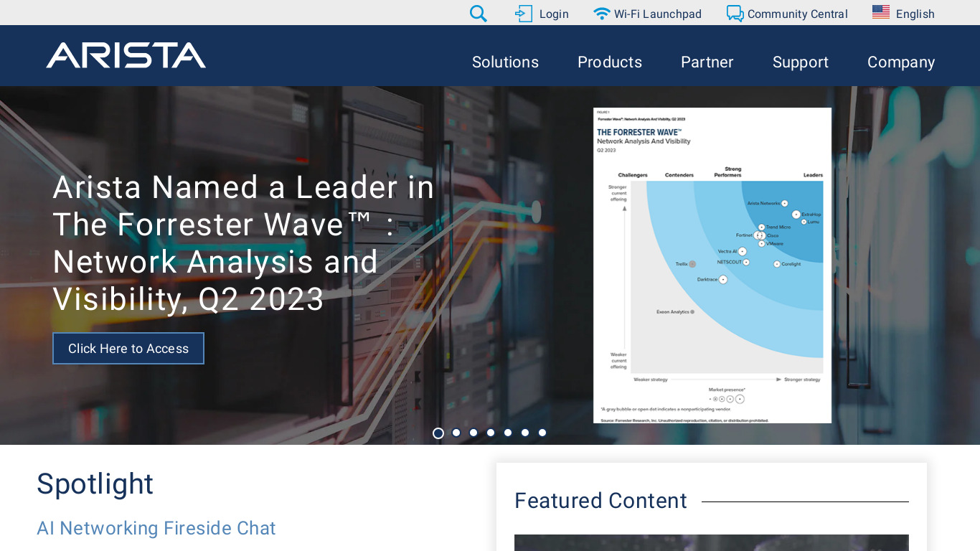
Task: Open the Partner menu
Action: [707, 62]
